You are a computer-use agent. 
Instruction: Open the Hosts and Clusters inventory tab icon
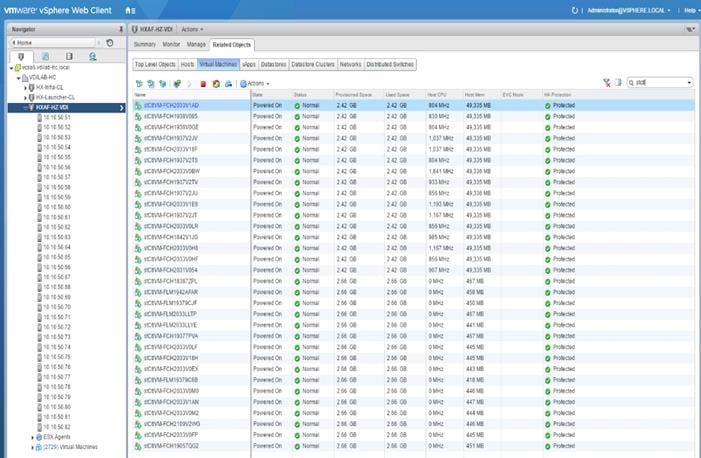point(21,56)
